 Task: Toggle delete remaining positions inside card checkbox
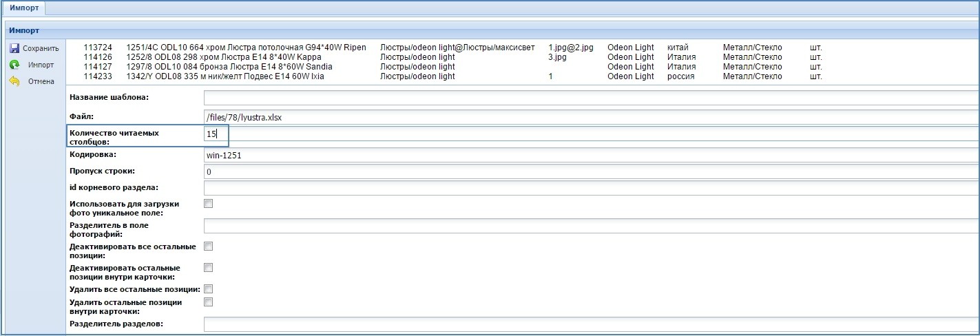(209, 302)
